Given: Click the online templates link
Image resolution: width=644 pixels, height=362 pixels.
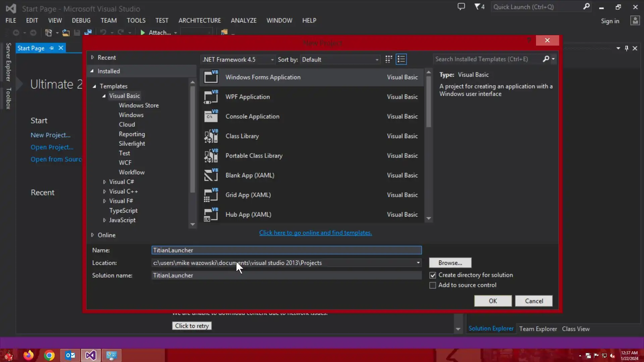Looking at the screenshot, I should click(315, 233).
